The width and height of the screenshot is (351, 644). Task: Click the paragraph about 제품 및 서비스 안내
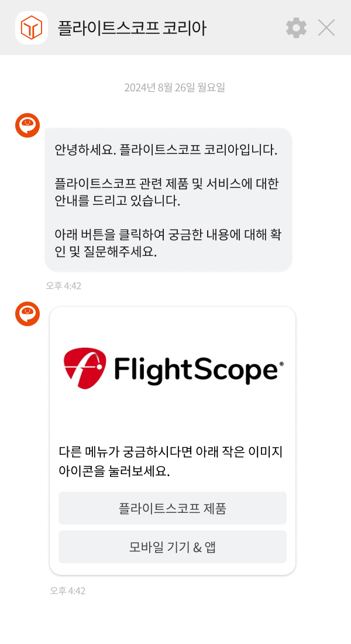pos(167,192)
